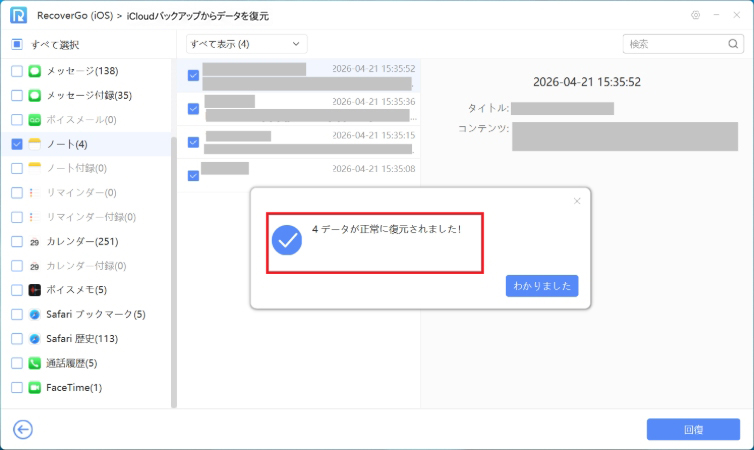Click timestamp 2026-04-21 15:35:08 in list

pyautogui.click(x=374, y=169)
